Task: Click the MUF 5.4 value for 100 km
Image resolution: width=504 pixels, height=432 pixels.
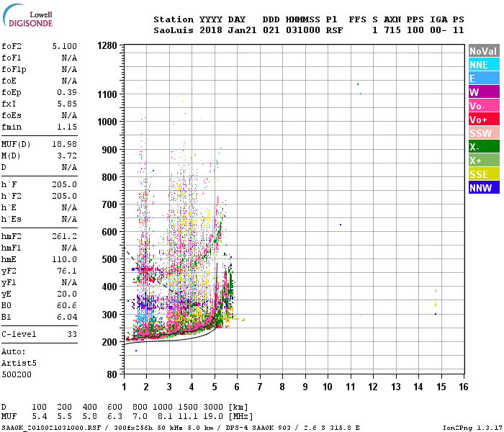Action: [x=40, y=417]
